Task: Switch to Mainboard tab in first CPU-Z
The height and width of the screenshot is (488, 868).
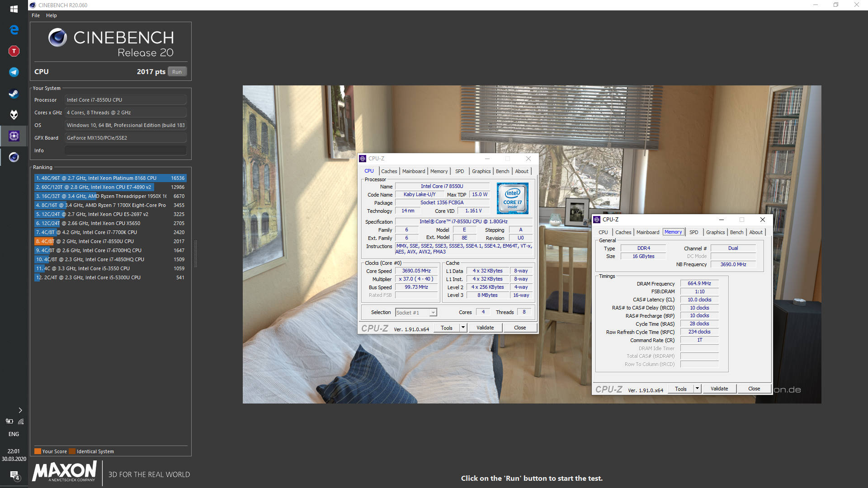Action: pos(414,171)
